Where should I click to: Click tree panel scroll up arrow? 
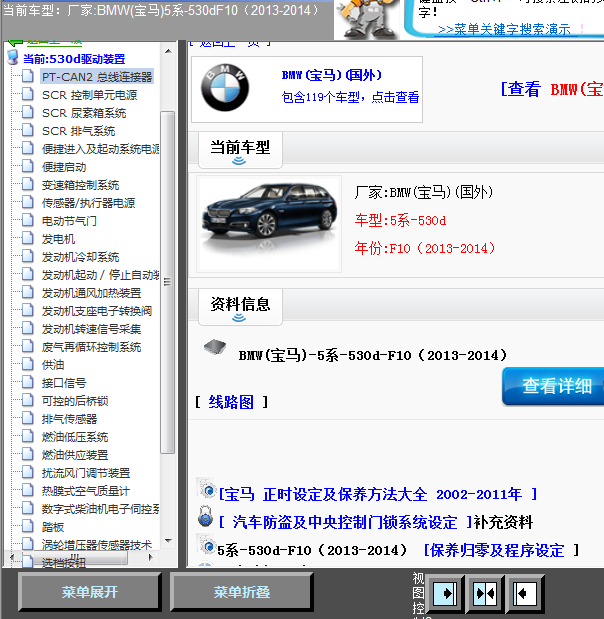click(x=168, y=51)
